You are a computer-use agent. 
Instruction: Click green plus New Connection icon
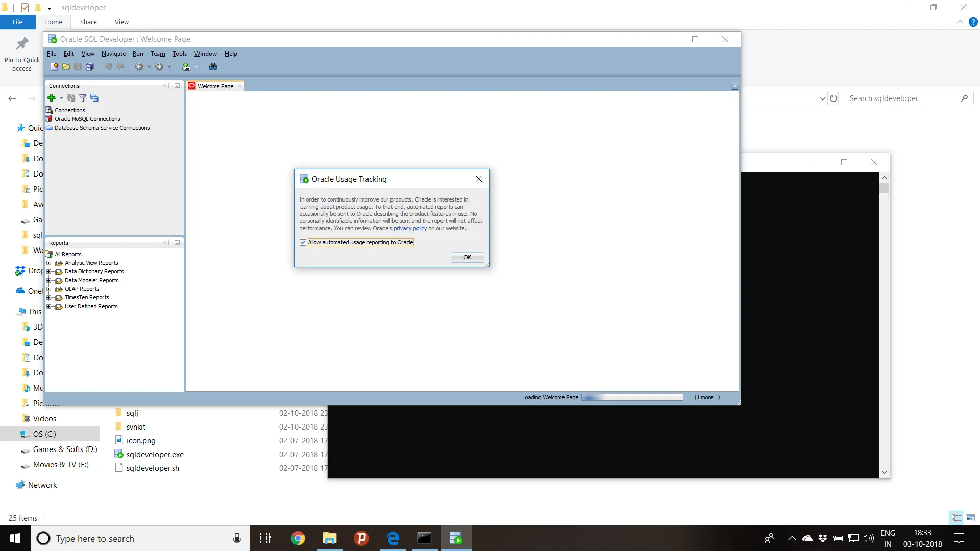[x=51, y=98]
